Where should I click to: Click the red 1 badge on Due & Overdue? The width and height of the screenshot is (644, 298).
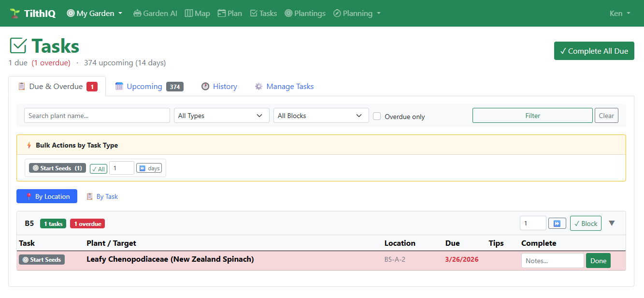[x=92, y=87]
